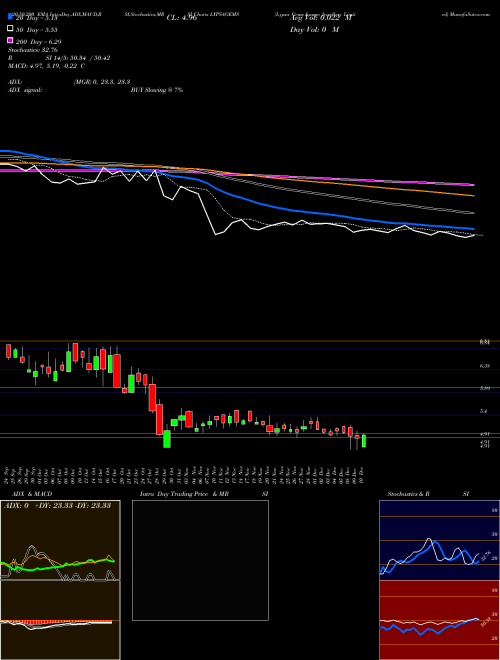The height and width of the screenshot is (660, 500).
Task: Click the 'CL: 4.96' closing price label
Action: point(182,18)
